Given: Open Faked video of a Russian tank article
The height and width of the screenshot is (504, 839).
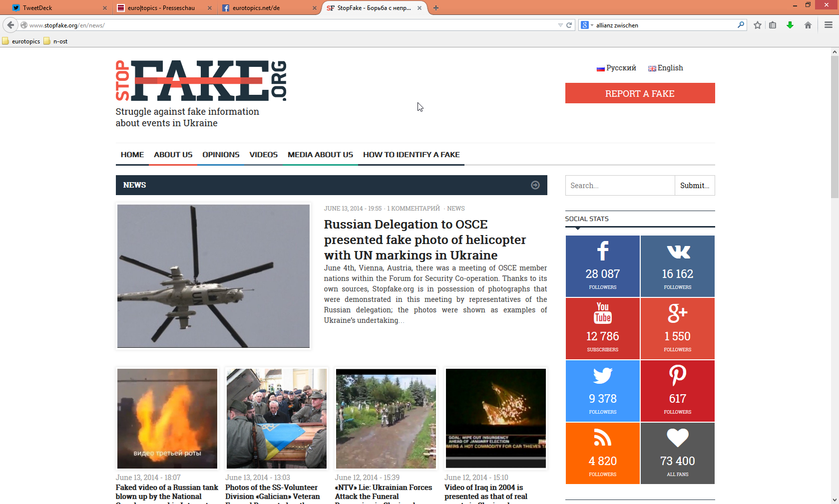Looking at the screenshot, I should [167, 494].
